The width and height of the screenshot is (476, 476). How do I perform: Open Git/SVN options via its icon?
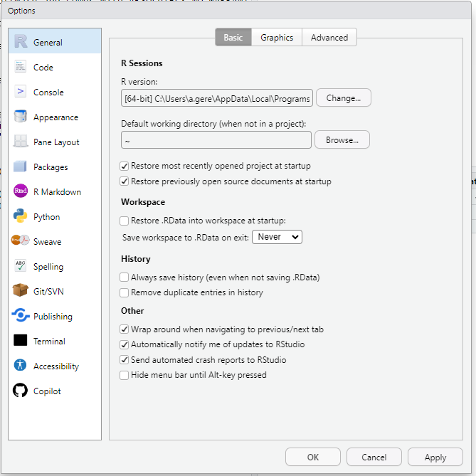(21, 292)
